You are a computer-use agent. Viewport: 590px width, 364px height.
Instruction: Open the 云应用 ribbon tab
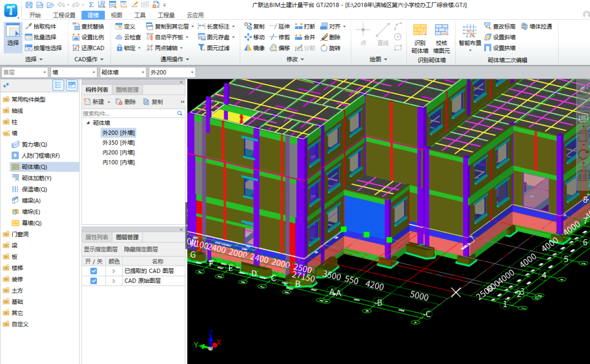point(195,15)
